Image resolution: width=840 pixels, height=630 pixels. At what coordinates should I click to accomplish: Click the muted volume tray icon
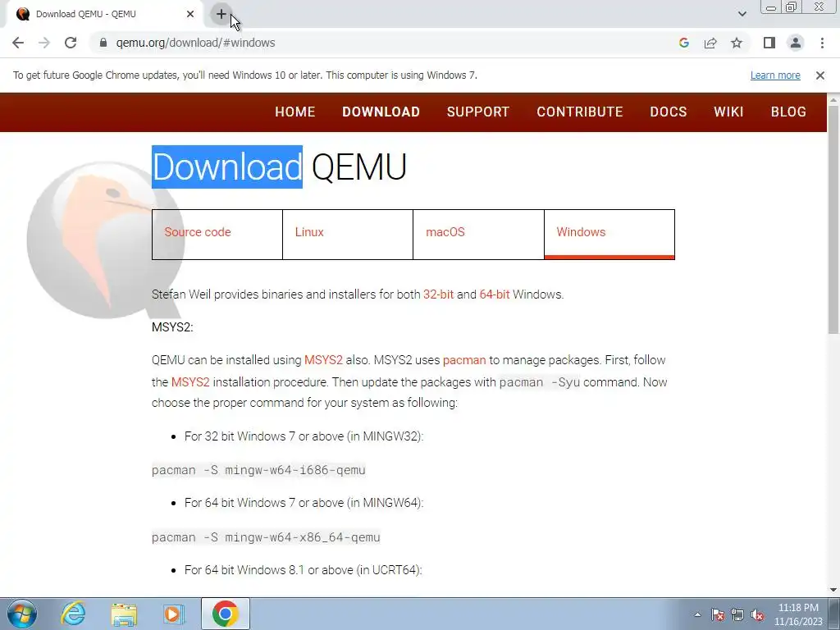tap(757, 614)
